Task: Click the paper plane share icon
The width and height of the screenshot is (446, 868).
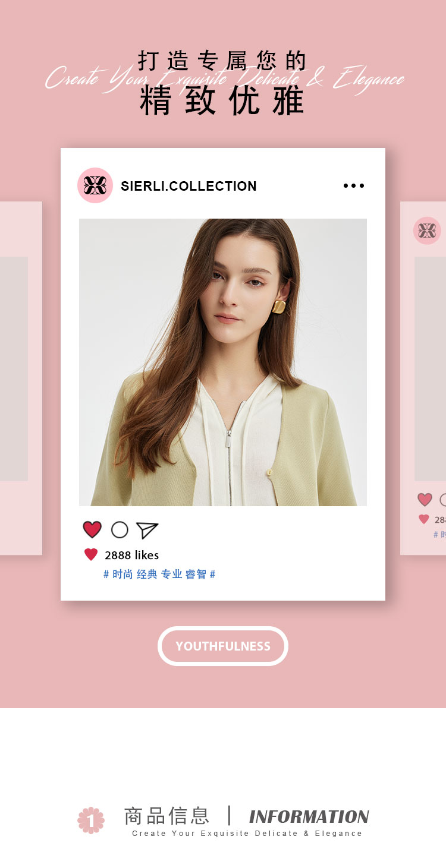Action: tap(147, 530)
